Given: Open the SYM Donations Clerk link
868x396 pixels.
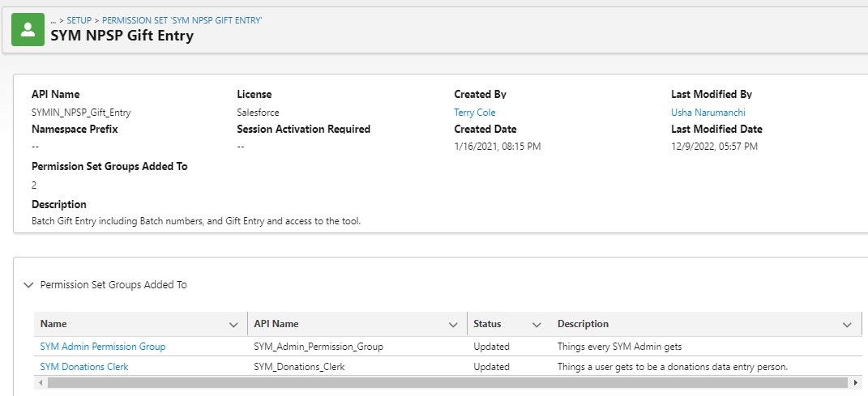Looking at the screenshot, I should click(x=84, y=367).
